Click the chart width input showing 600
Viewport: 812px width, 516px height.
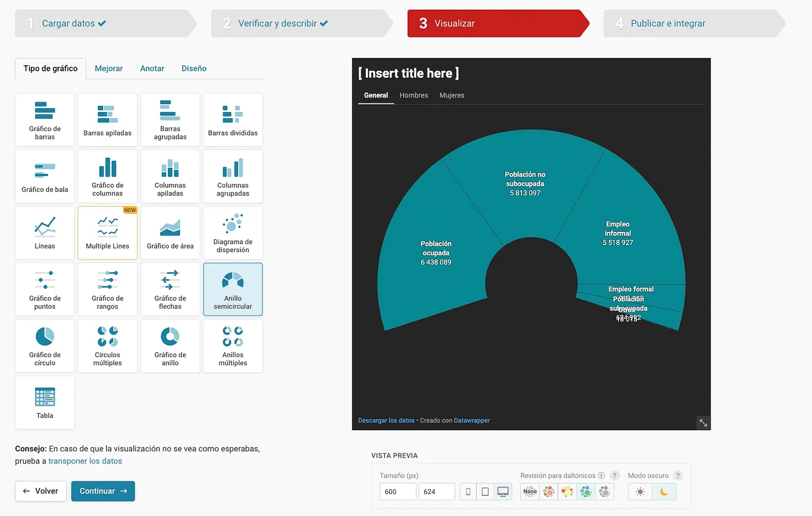pyautogui.click(x=398, y=491)
